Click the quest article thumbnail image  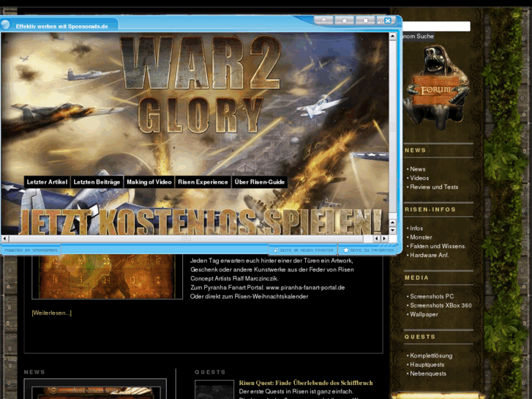pyautogui.click(x=214, y=389)
